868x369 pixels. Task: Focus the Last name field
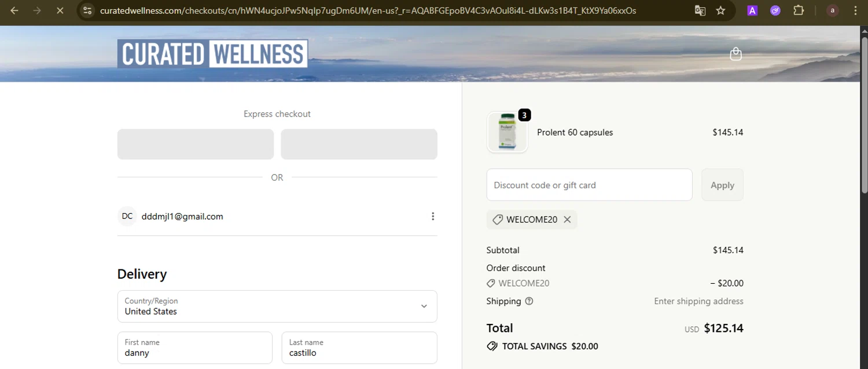point(359,348)
